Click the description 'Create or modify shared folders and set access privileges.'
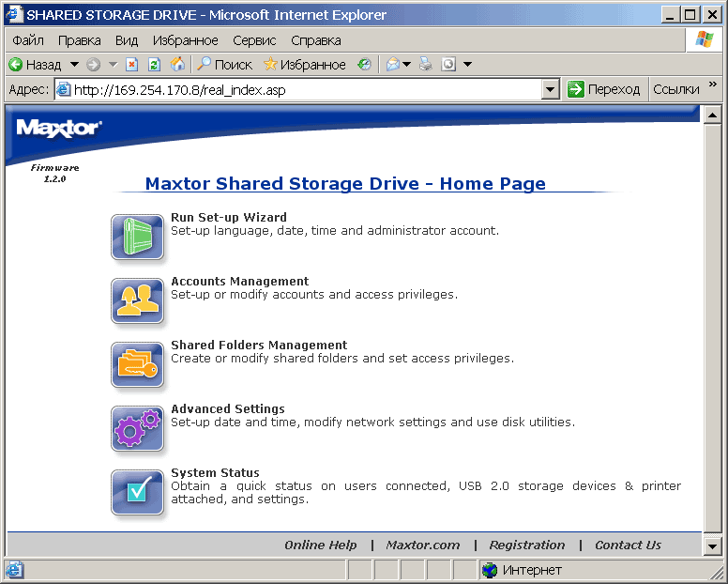 [342, 359]
